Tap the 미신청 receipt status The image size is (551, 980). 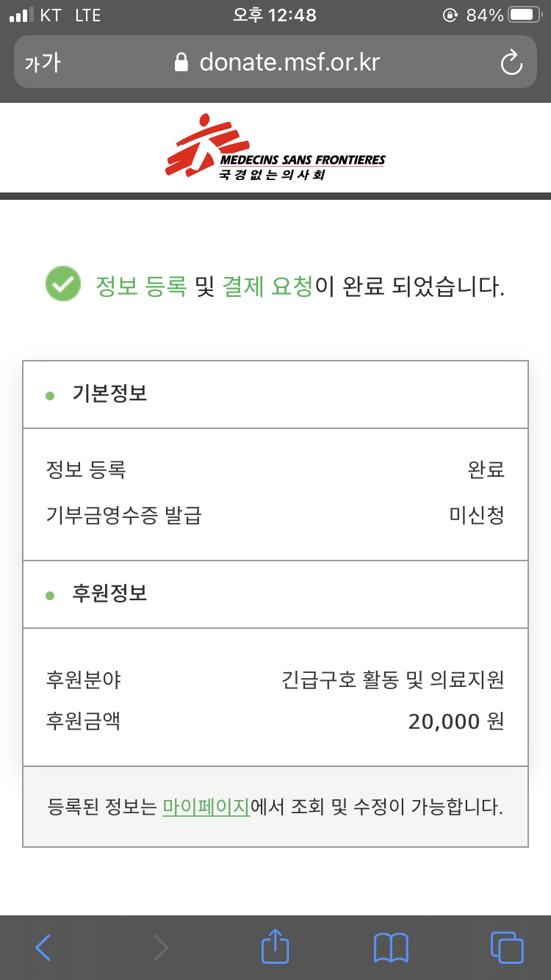click(477, 515)
